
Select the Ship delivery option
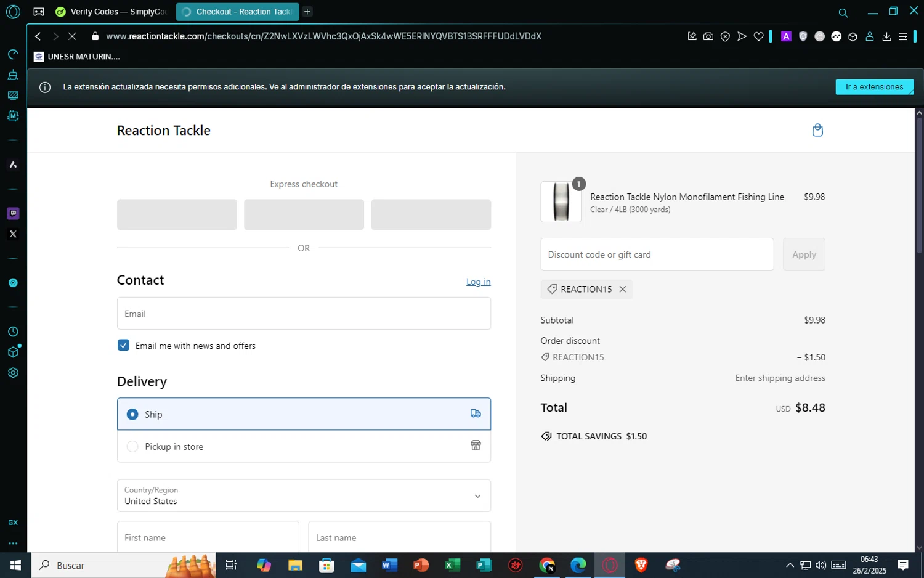(304, 414)
